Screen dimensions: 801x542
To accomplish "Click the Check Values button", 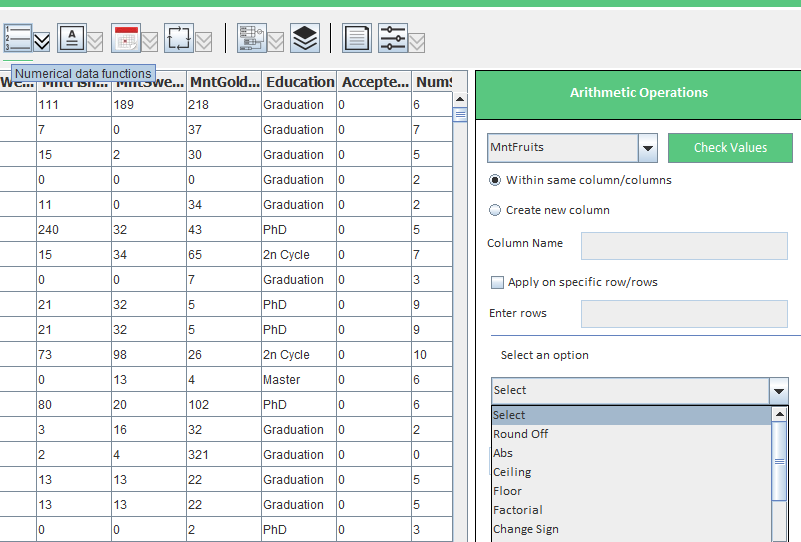I will coord(730,148).
